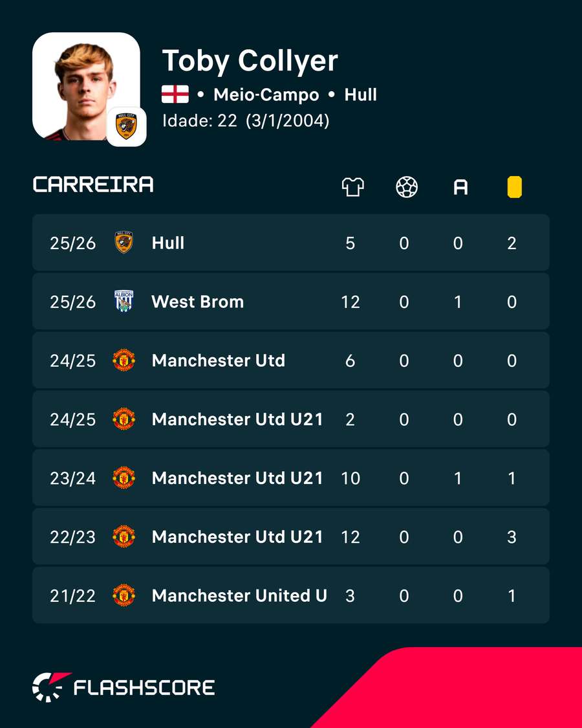
Task: Click the football goals column icon
Action: pos(407,187)
